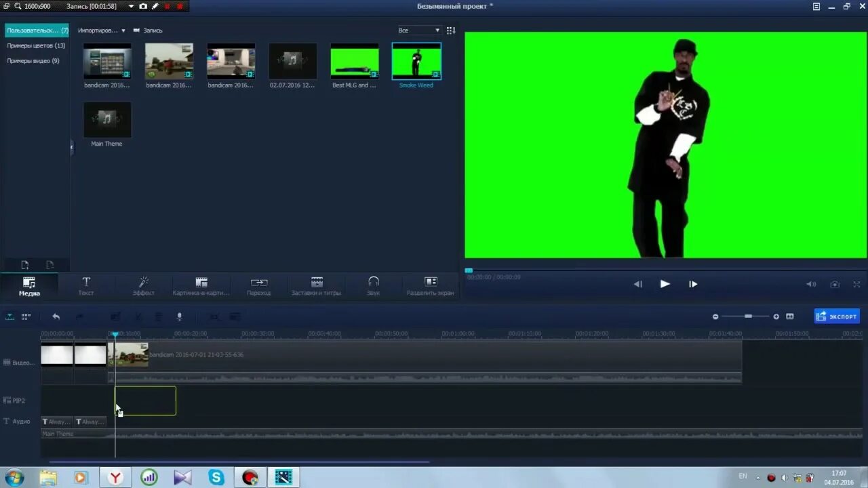The height and width of the screenshot is (488, 868).
Task: Step to next frame in preview
Action: pyautogui.click(x=693, y=284)
